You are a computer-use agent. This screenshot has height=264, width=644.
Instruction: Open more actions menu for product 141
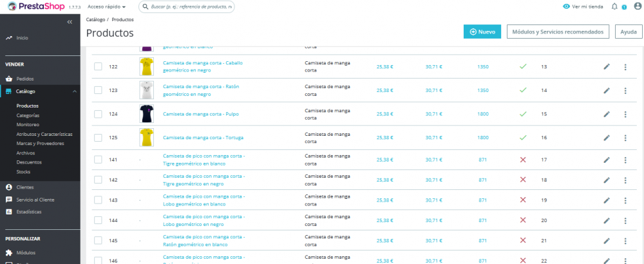point(625,160)
